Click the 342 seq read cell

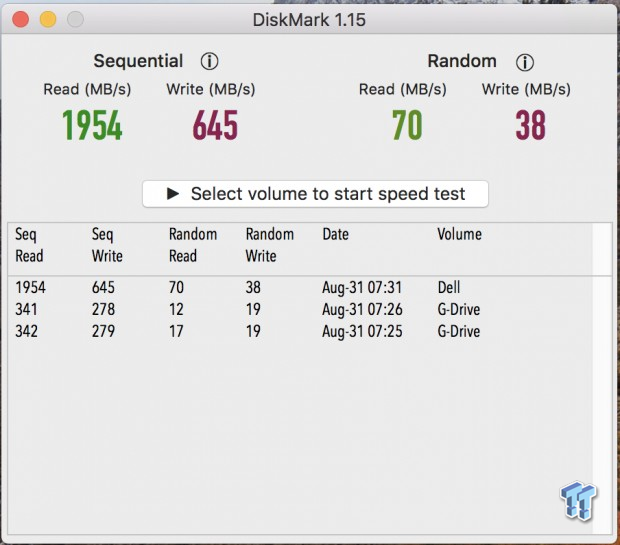[26, 331]
